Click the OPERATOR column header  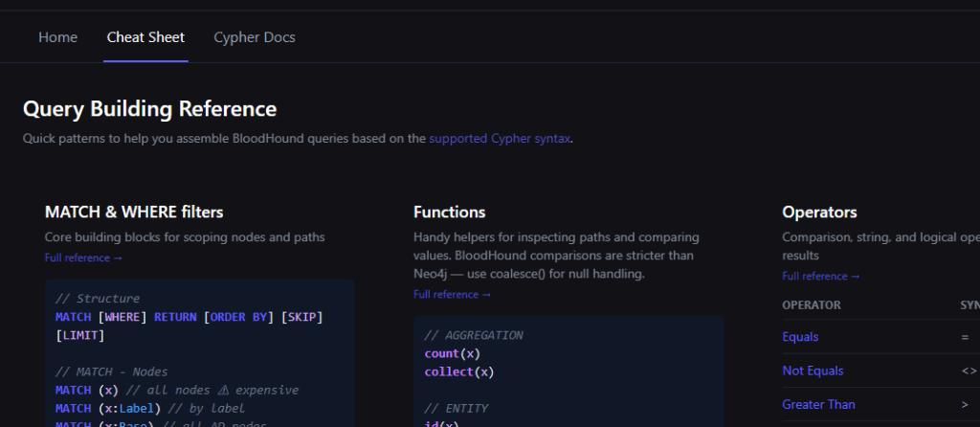pos(811,304)
